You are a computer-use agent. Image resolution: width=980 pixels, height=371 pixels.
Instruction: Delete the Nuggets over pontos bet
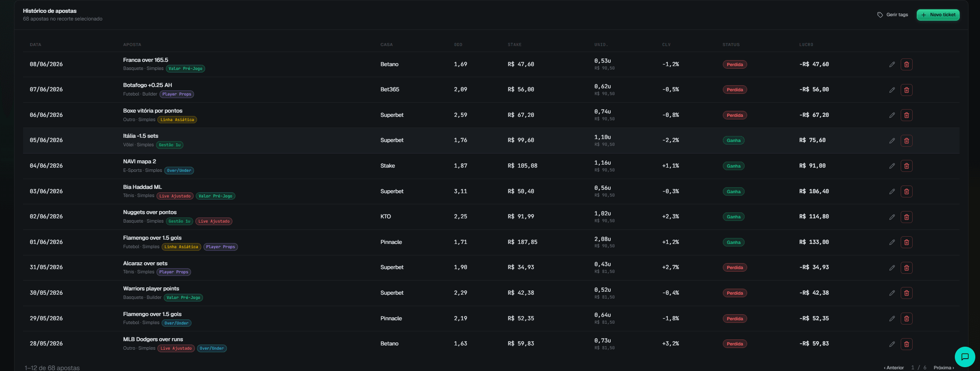(906, 217)
